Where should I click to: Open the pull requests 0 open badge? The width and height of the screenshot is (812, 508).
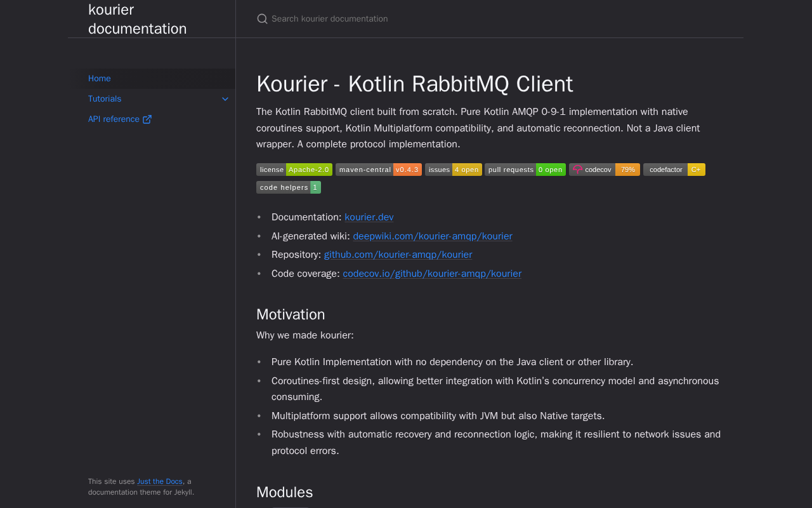(525, 170)
